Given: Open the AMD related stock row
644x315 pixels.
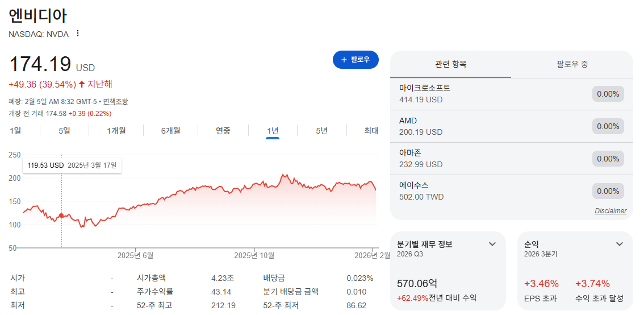Looking at the screenshot, I should (511, 126).
